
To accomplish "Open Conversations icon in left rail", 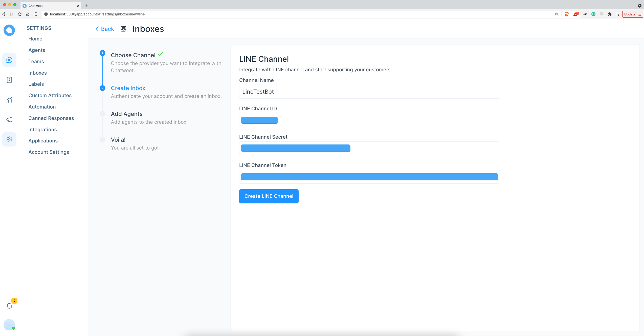I will point(9,60).
